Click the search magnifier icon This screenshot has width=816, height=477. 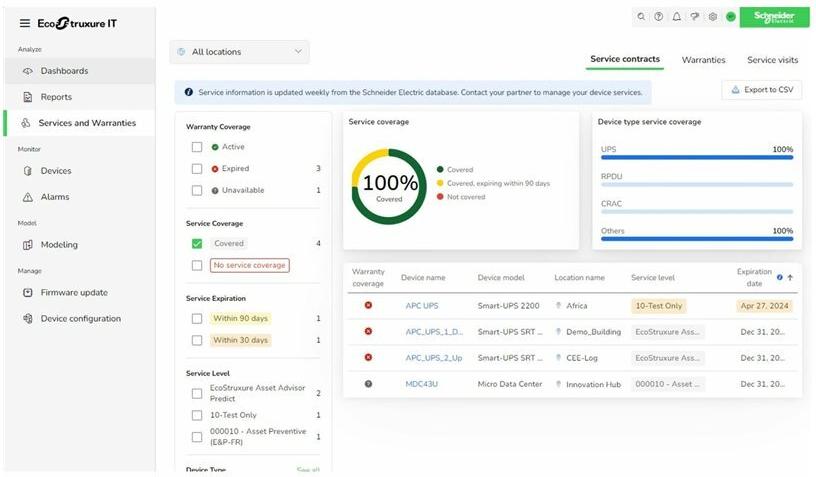[x=641, y=17]
